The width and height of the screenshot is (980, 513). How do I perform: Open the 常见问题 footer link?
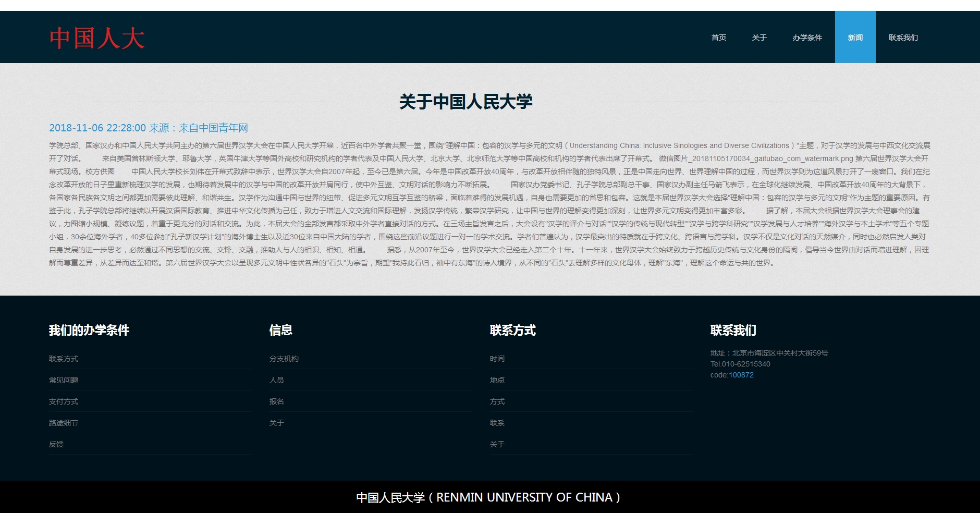click(64, 380)
